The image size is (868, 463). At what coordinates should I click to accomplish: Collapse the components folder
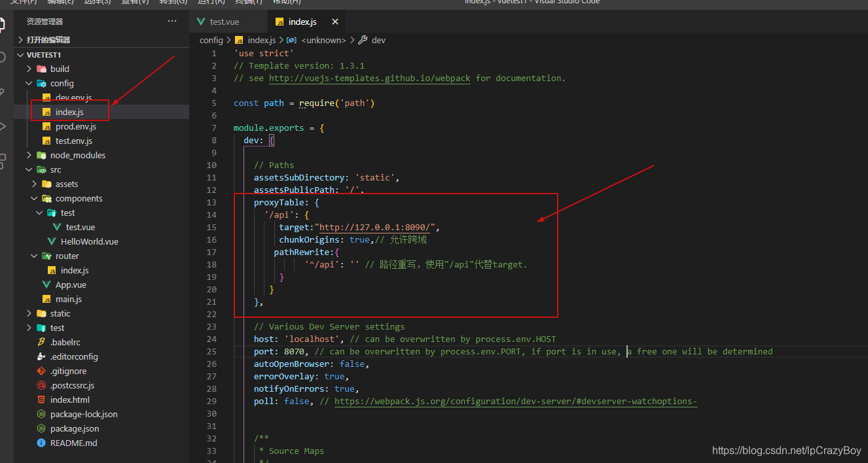pyautogui.click(x=34, y=198)
